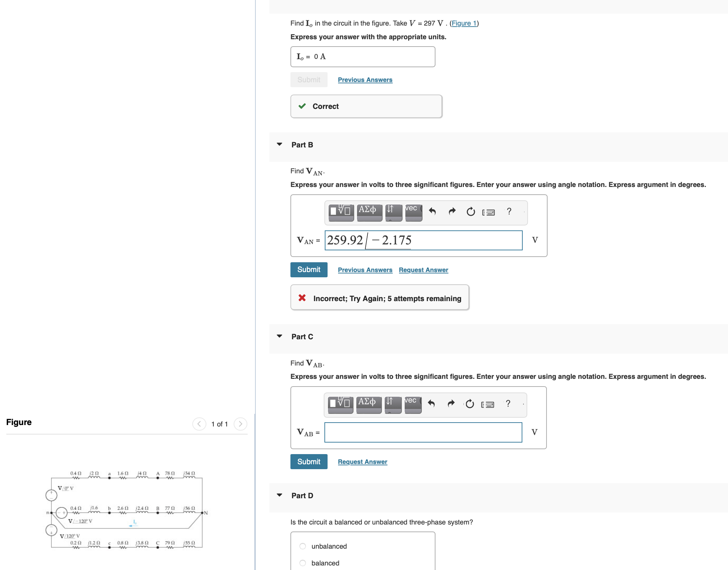The width and height of the screenshot is (728, 570).
Task: Click the reset icon in Part B toolbar
Action: 471,211
